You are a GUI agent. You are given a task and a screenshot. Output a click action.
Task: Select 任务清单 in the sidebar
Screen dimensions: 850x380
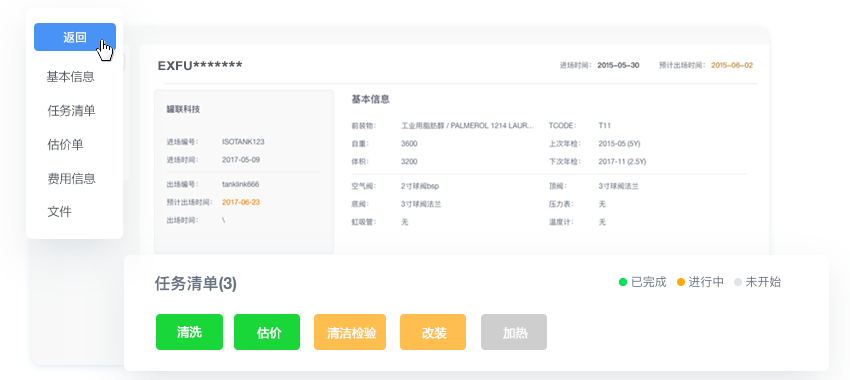(72, 111)
